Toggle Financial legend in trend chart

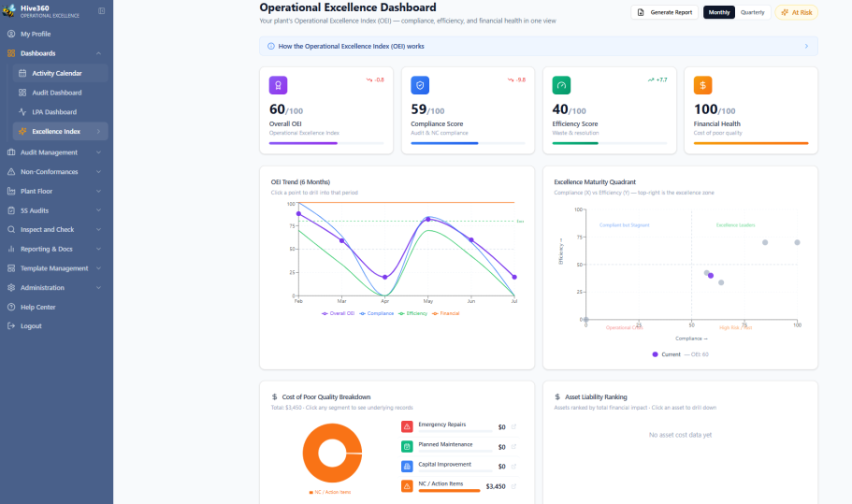pyautogui.click(x=445, y=313)
